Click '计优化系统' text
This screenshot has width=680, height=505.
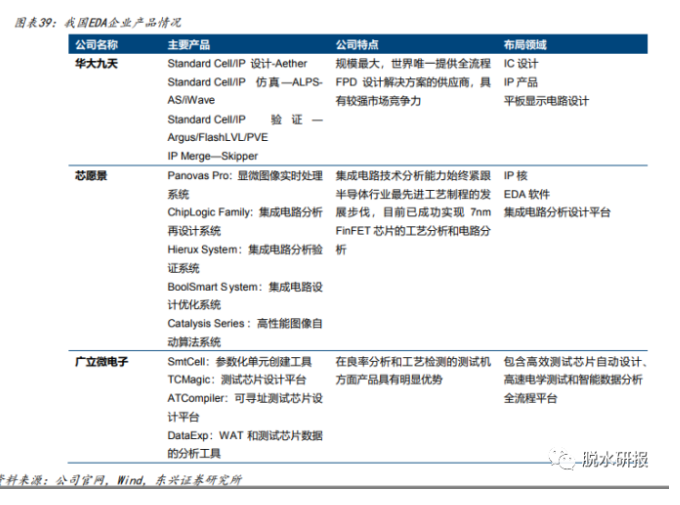click(x=194, y=305)
